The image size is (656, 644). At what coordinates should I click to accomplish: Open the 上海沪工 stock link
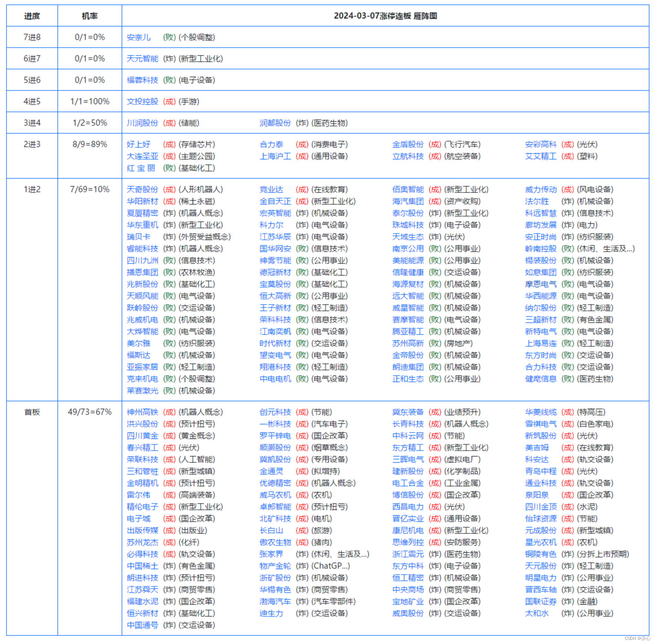coord(275,156)
